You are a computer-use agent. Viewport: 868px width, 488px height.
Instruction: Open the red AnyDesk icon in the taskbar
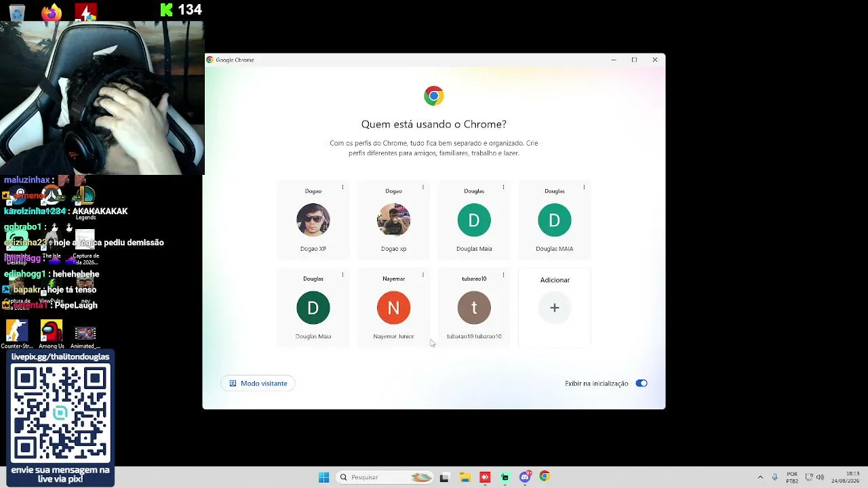pyautogui.click(x=485, y=477)
